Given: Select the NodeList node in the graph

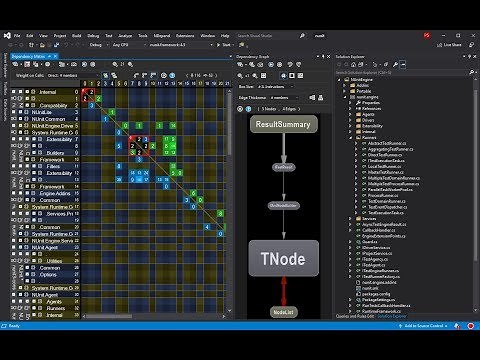Looking at the screenshot, I should 284,312.
